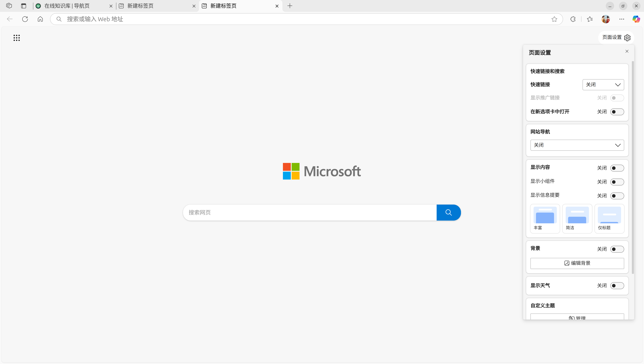
Task: Toggle the 显示小组件 switch
Action: coord(617,182)
